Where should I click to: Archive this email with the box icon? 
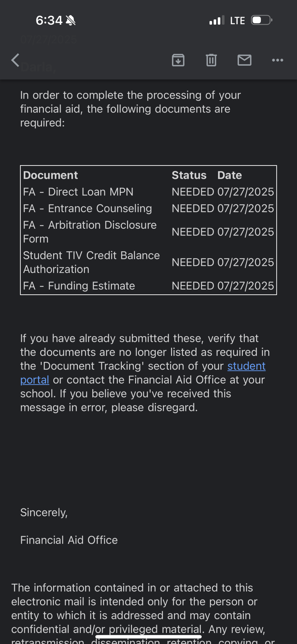[178, 60]
